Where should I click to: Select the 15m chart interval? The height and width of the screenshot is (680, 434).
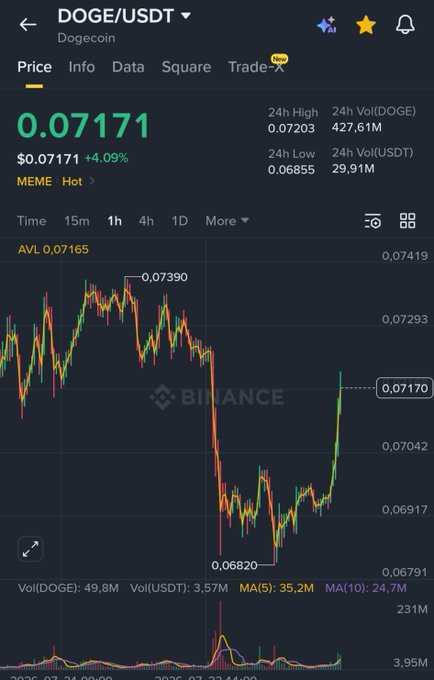point(77,221)
